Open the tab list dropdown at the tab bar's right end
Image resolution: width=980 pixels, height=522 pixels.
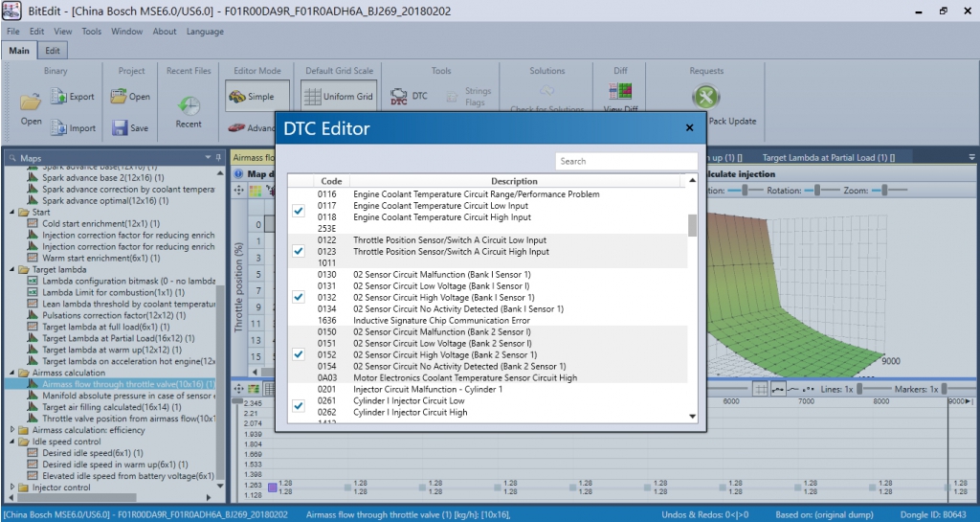tap(972, 157)
